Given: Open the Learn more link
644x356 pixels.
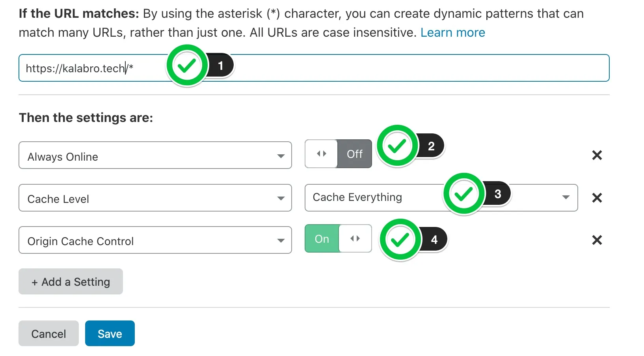Looking at the screenshot, I should (x=452, y=32).
